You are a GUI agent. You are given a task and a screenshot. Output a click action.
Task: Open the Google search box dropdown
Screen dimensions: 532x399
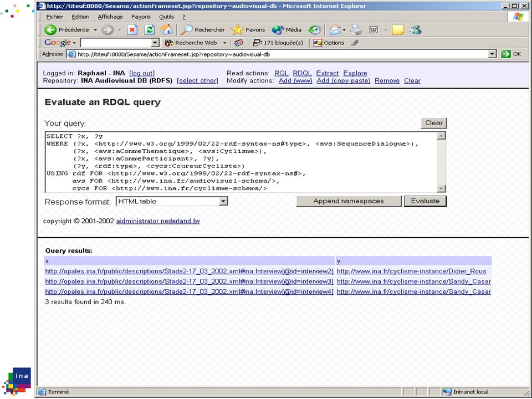pyautogui.click(x=155, y=43)
